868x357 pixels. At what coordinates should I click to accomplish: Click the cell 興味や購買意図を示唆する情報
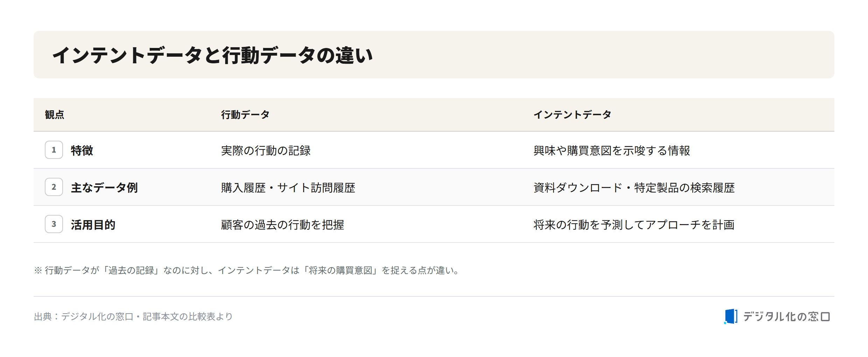(611, 150)
